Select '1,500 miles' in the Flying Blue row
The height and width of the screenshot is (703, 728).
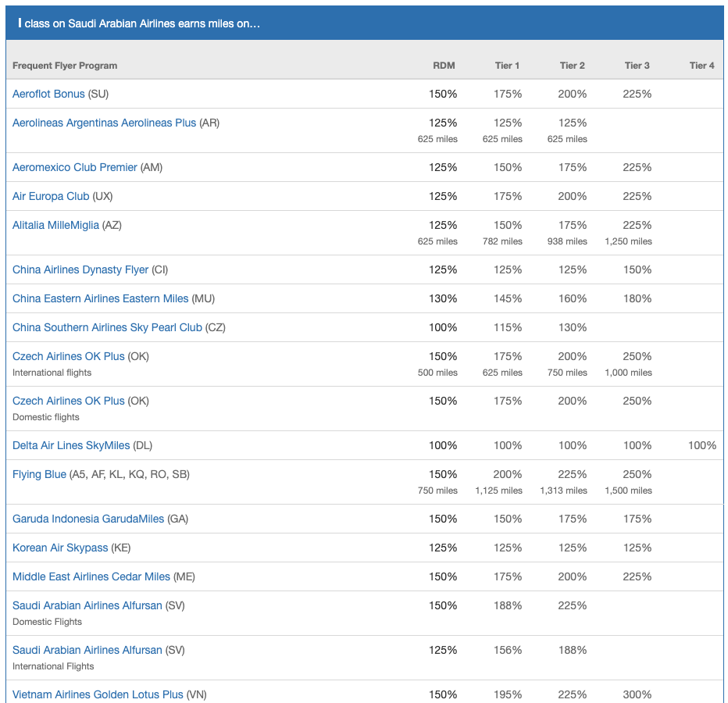(x=628, y=491)
